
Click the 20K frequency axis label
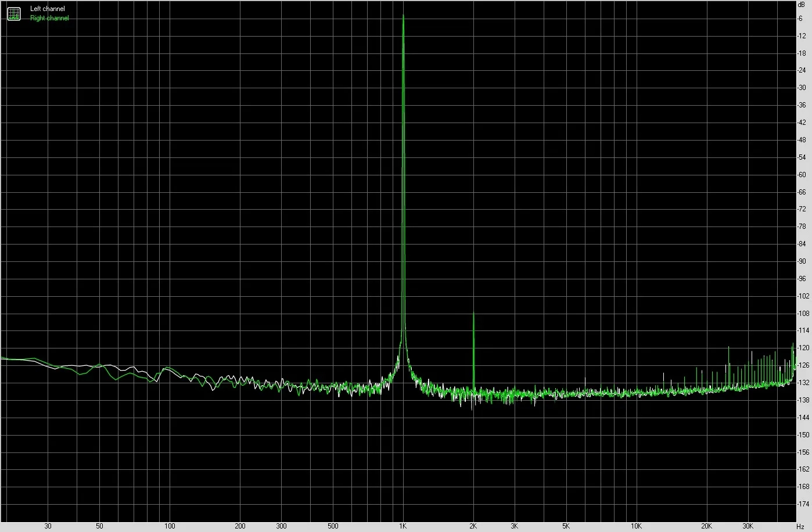706,526
